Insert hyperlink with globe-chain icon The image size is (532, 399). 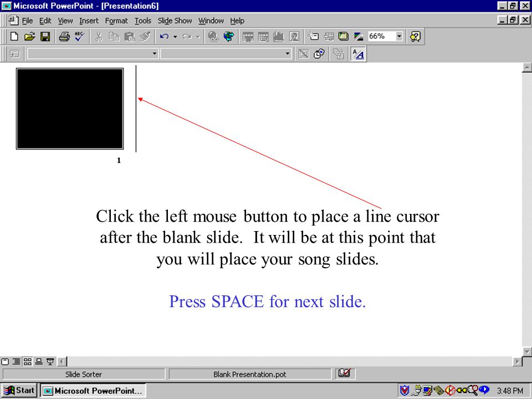pyautogui.click(x=213, y=37)
